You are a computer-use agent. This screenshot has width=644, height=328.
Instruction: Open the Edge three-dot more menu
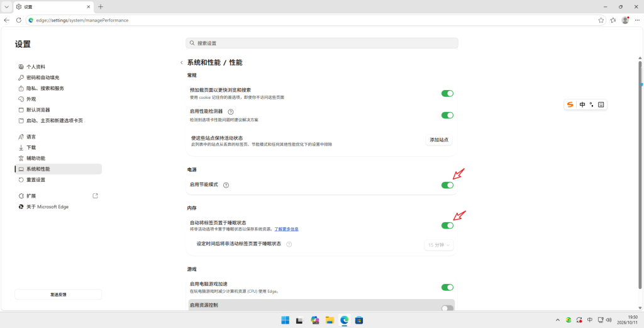point(637,20)
